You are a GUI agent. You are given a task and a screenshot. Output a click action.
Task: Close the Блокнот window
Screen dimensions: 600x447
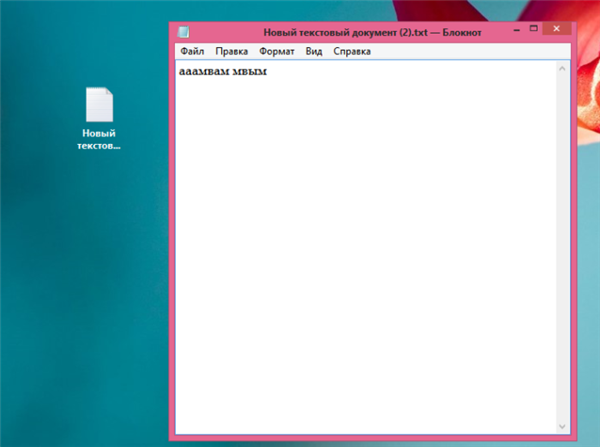pyautogui.click(x=556, y=29)
